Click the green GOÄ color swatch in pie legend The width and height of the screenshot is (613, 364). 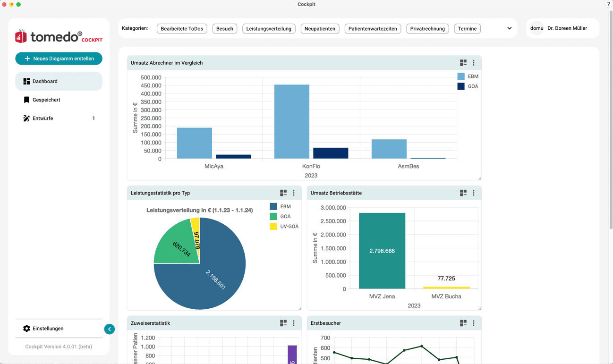click(x=273, y=217)
